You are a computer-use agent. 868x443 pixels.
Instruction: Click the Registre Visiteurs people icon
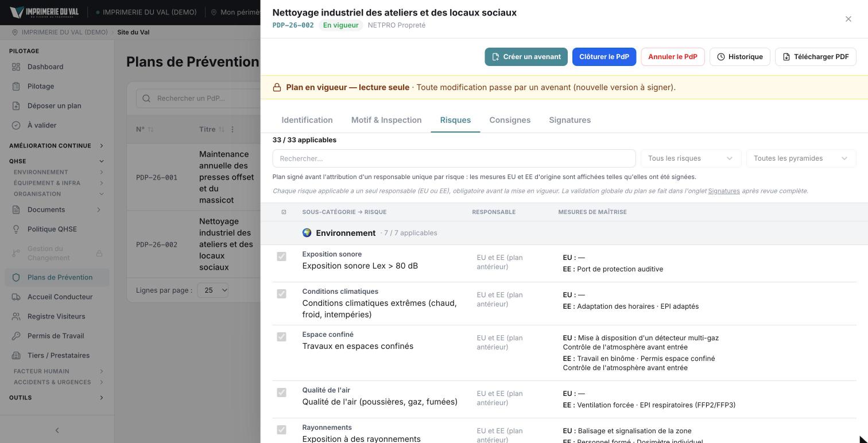click(16, 316)
